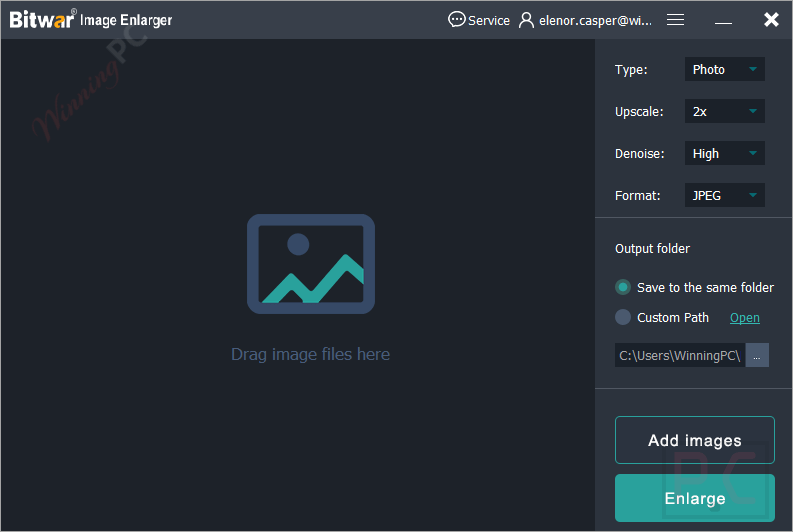Viewport: 793px width, 532px height.
Task: Open the elenor.casper account profile
Action: point(586,20)
